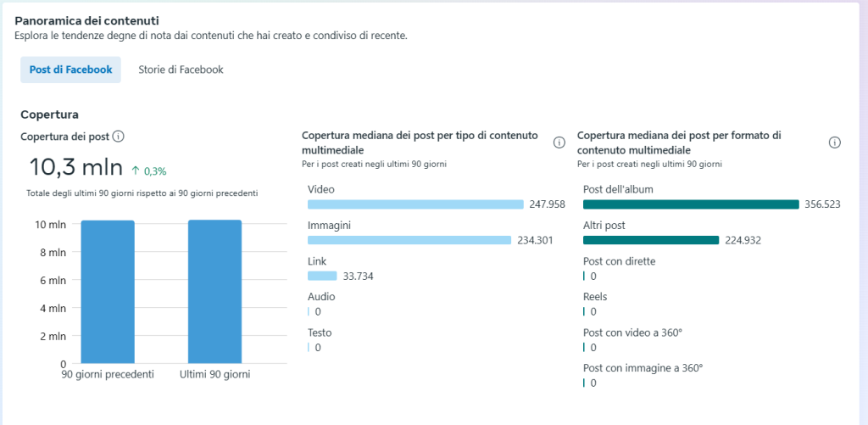The image size is (868, 425).
Task: Click the green upward arrow trend indicator
Action: pos(136,171)
